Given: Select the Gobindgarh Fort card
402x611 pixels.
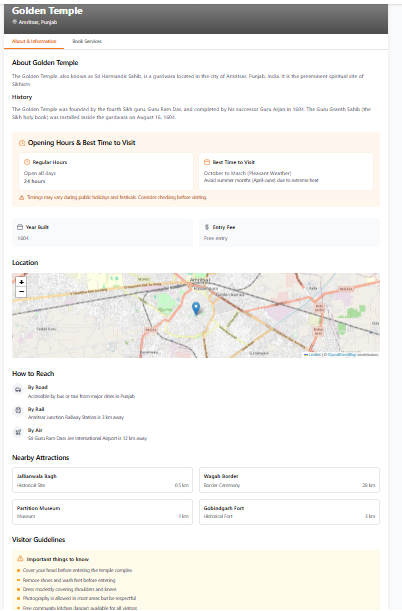Looking at the screenshot, I should 289,512.
